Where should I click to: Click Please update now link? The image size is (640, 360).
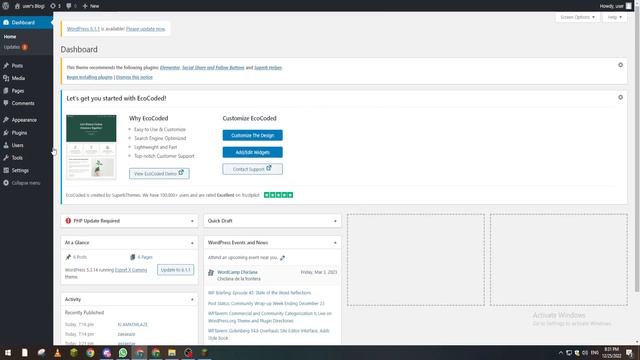[x=145, y=29]
